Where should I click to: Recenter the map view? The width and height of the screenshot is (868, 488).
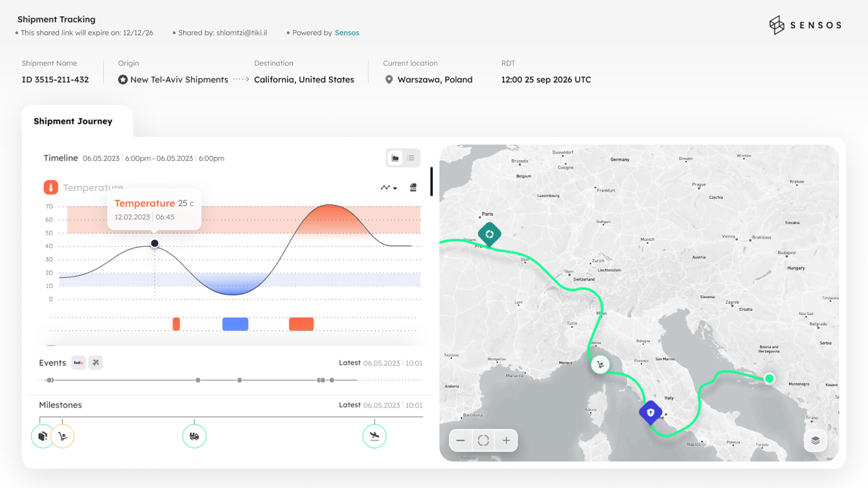[483, 441]
